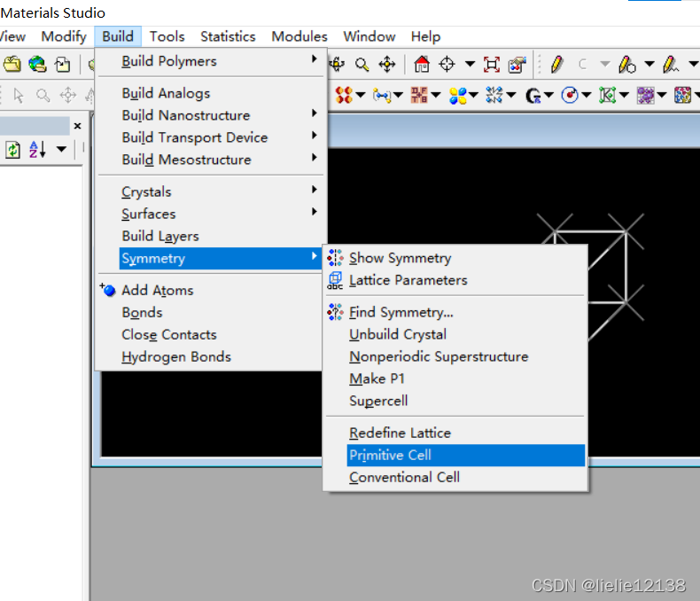Open the Tools menu
Screen dimensions: 700x601
pos(167,36)
